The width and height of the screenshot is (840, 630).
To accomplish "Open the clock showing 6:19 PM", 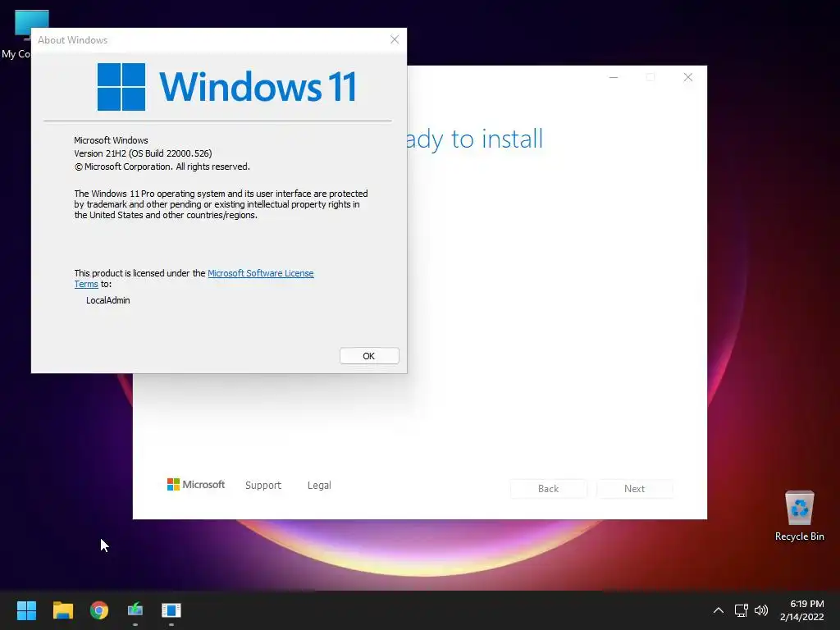I will click(802, 610).
